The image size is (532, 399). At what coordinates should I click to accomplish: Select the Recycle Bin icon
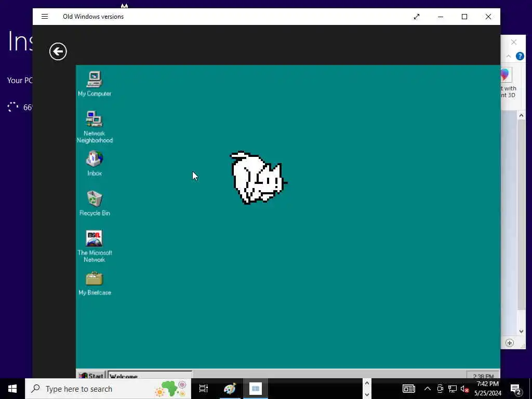[95, 203]
